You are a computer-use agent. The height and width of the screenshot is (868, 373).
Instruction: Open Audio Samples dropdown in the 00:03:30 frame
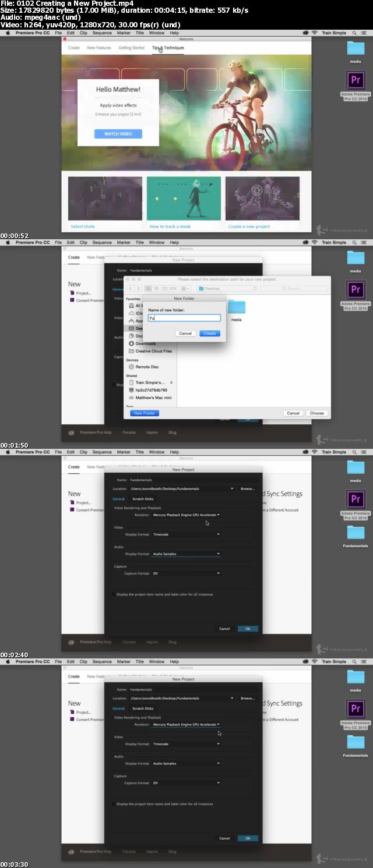186,763
